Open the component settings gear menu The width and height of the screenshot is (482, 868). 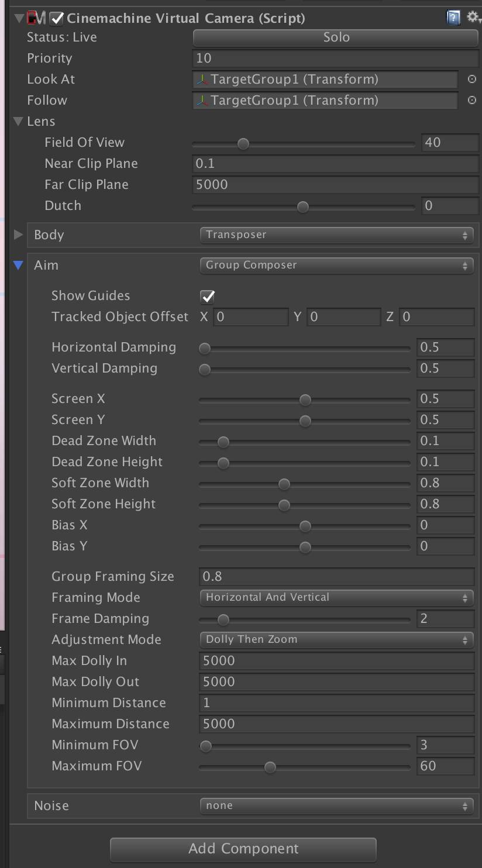click(472, 17)
